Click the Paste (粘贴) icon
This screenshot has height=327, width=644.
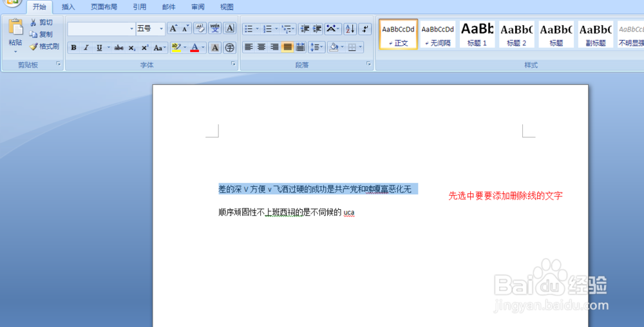point(15,28)
